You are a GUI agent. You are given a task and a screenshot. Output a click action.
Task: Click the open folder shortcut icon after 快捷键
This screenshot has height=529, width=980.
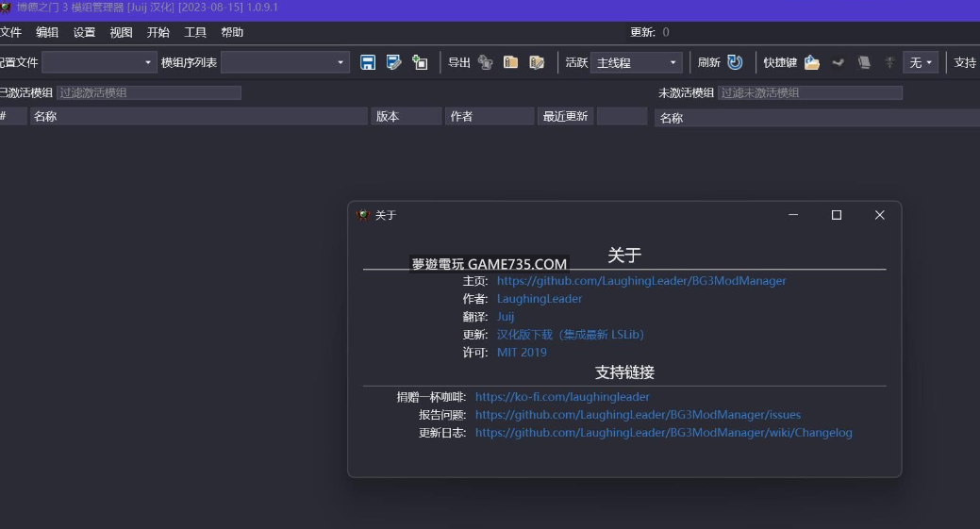pyautogui.click(x=811, y=62)
